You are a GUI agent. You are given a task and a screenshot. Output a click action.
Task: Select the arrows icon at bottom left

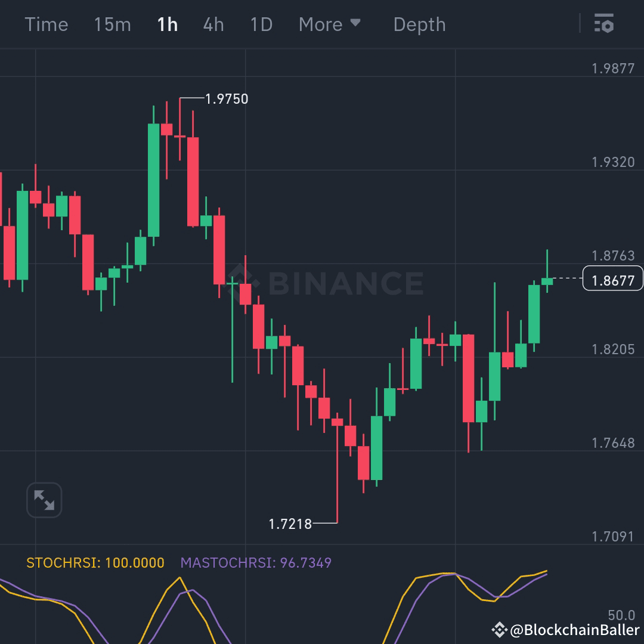pyautogui.click(x=44, y=500)
